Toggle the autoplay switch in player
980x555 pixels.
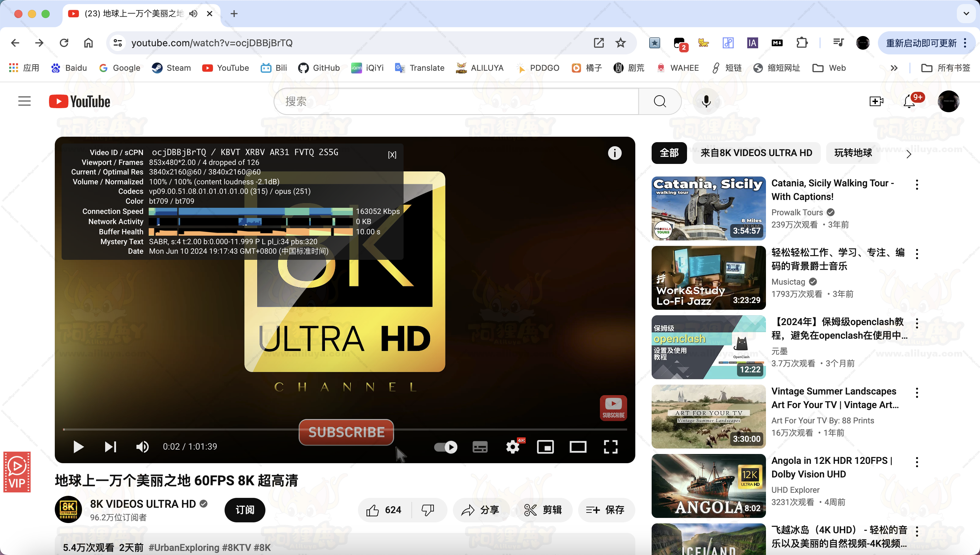(x=445, y=447)
